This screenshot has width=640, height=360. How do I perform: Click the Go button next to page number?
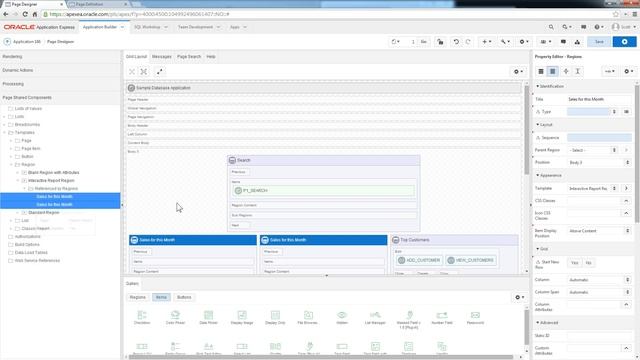point(423,42)
